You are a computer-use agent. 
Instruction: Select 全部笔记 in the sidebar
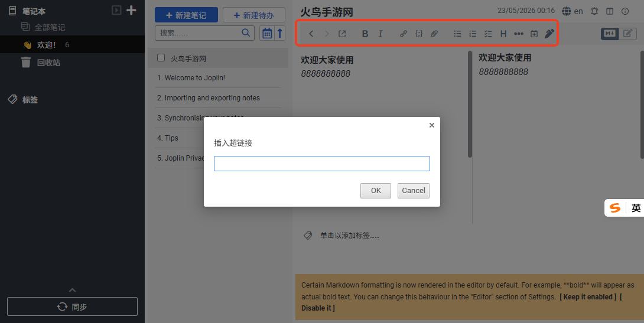click(x=50, y=27)
